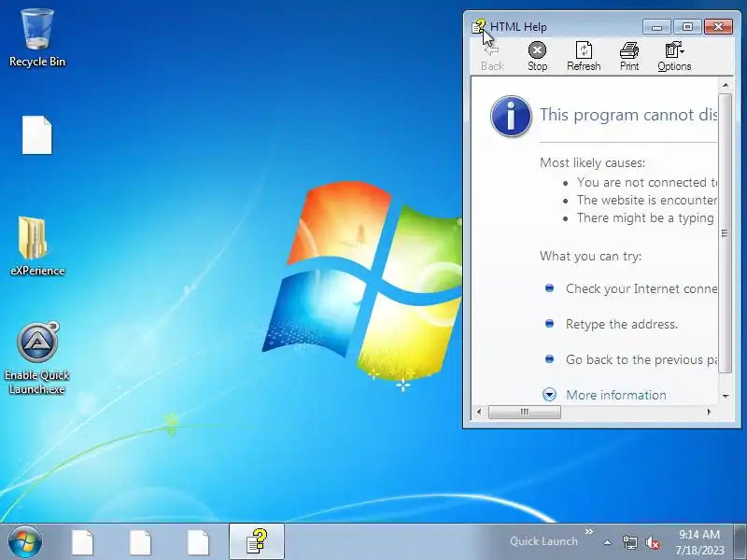Refresh the HTML Help page
This screenshot has width=747, height=560.
584,57
